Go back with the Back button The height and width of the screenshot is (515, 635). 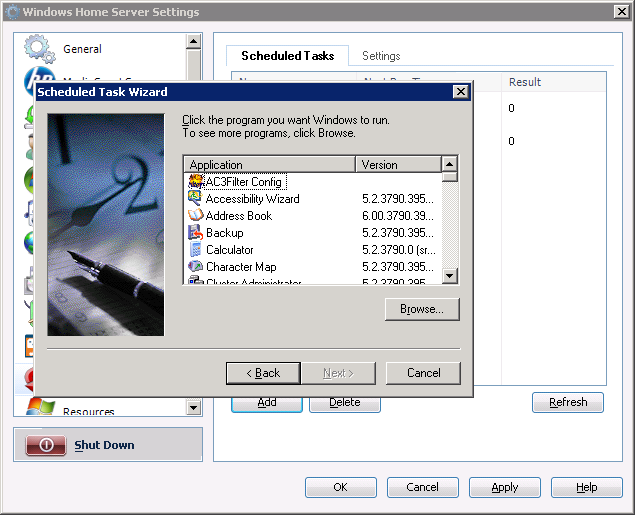(263, 373)
